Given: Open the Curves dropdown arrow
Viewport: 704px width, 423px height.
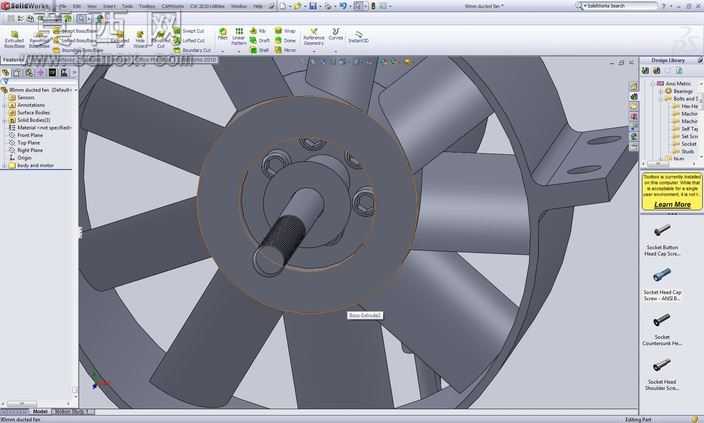Looking at the screenshot, I should pos(335,51).
